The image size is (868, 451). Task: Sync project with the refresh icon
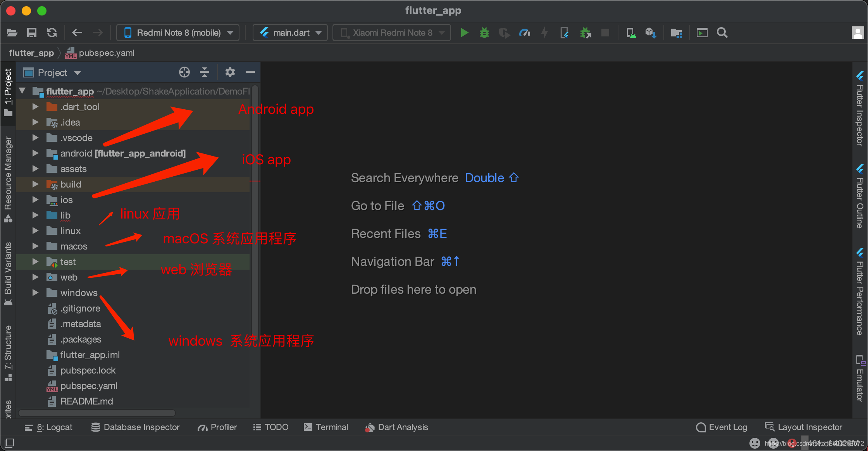coord(52,33)
